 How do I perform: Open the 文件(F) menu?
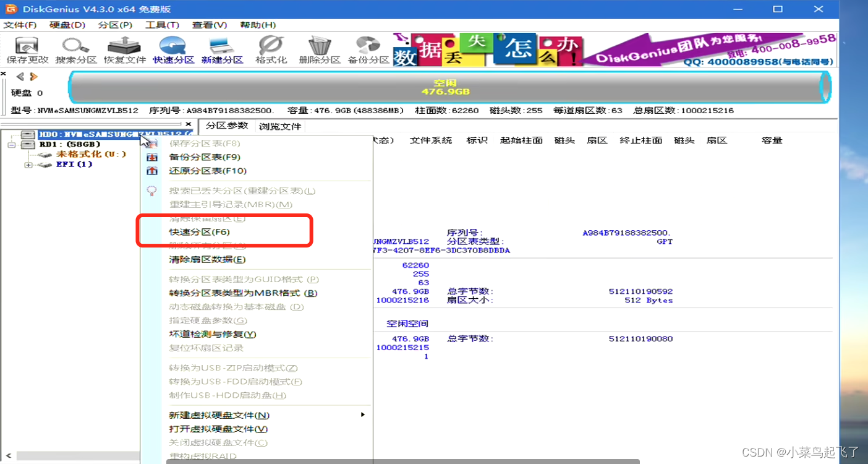[x=20, y=25]
